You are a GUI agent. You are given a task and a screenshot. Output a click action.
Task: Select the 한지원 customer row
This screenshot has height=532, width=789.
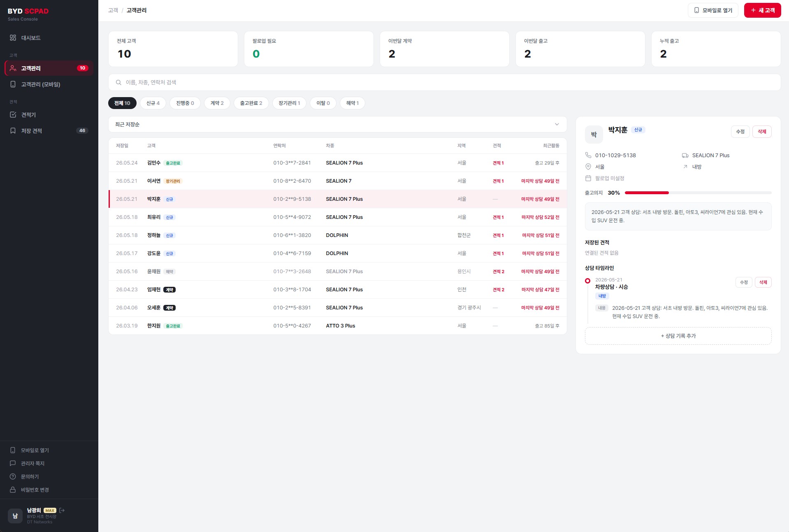pyautogui.click(x=337, y=326)
